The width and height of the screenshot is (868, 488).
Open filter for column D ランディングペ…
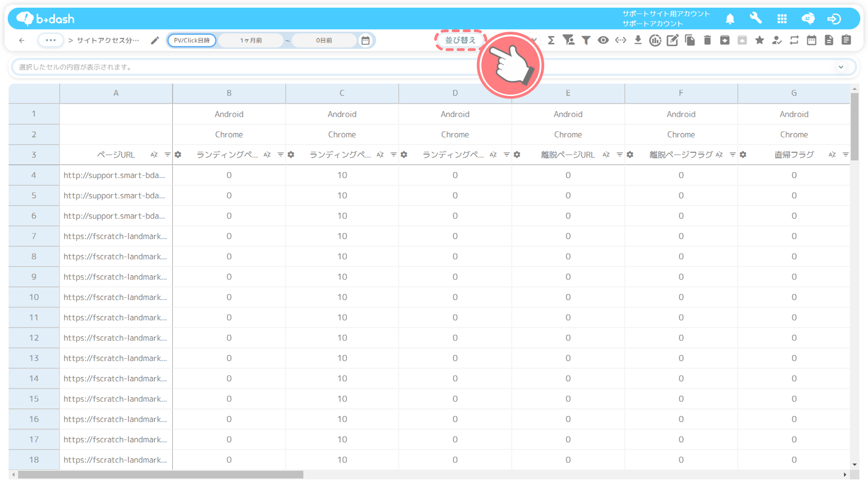click(x=506, y=155)
